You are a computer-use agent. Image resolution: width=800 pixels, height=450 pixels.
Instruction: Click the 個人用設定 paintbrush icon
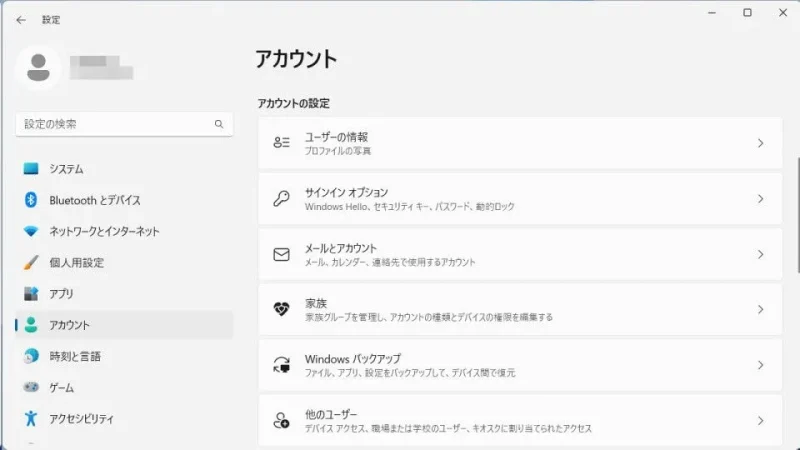[31, 263]
